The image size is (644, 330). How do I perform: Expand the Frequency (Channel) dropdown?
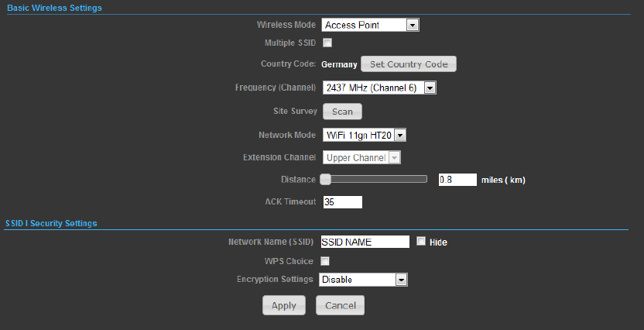click(x=379, y=88)
